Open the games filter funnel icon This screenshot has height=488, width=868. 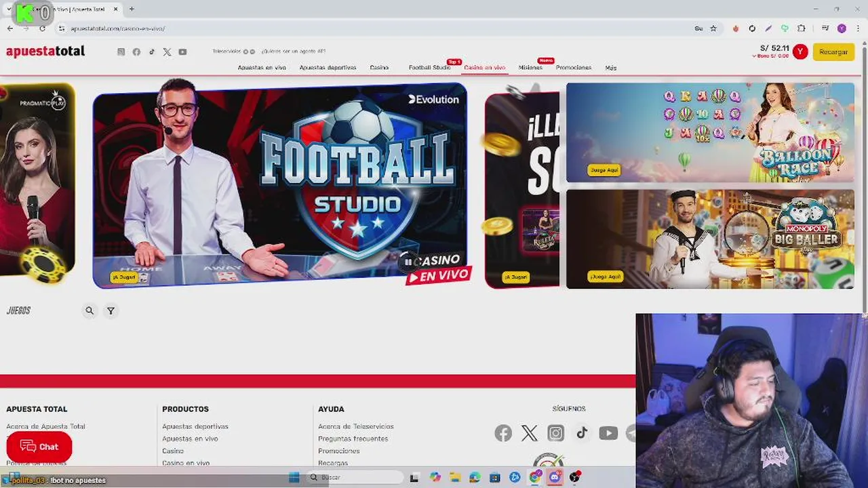point(111,310)
